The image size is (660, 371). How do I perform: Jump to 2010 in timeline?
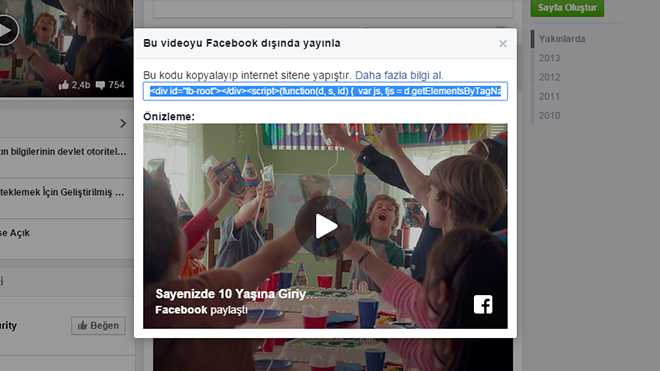click(549, 115)
